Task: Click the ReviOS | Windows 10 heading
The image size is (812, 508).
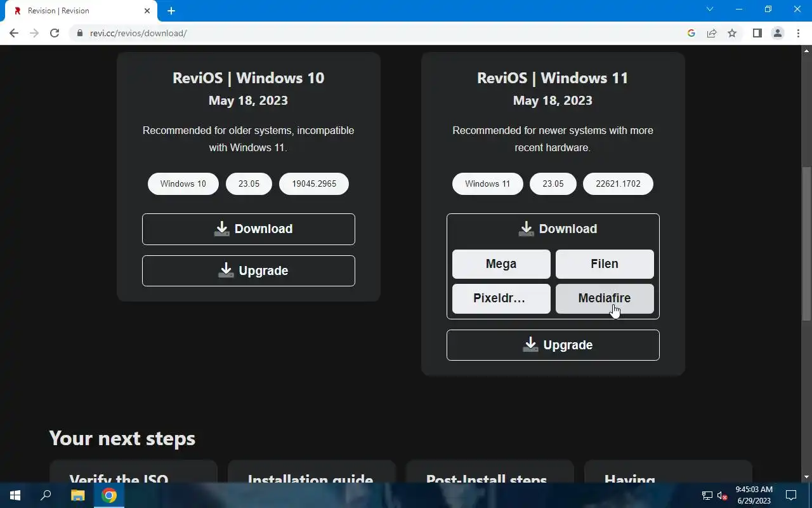Action: [x=249, y=78]
